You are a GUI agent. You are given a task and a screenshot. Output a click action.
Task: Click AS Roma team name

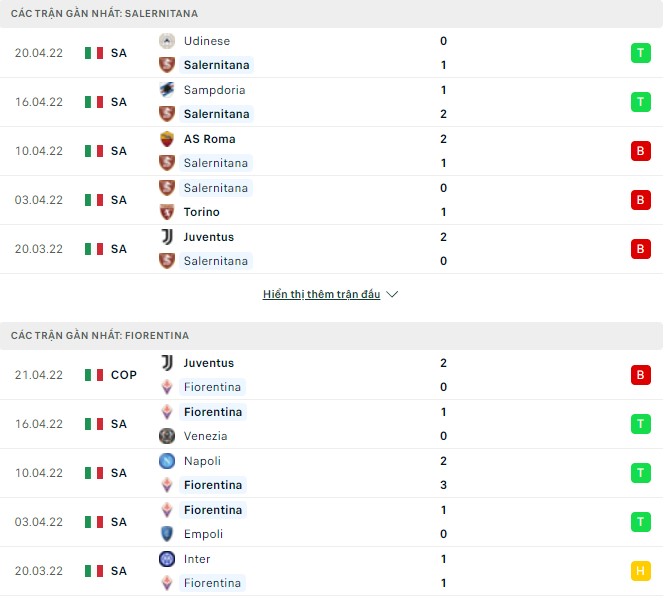(209, 139)
